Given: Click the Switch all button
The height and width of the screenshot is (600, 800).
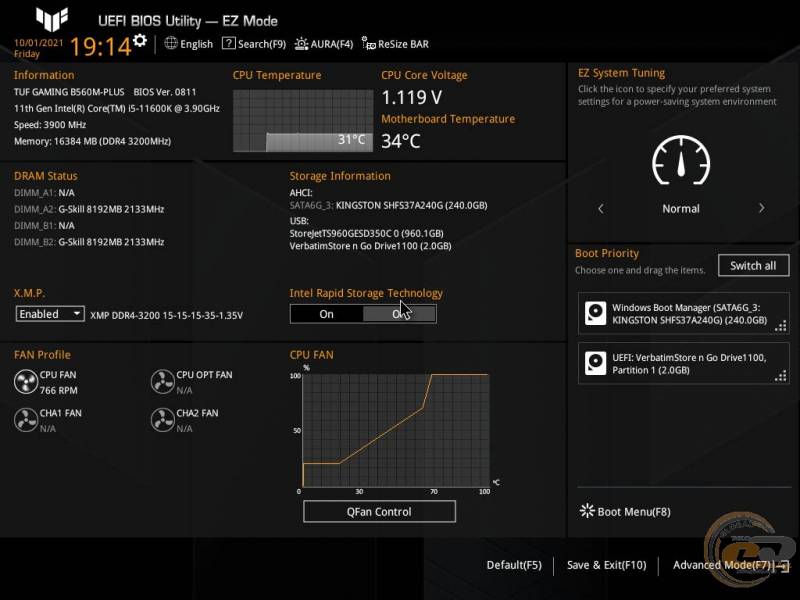Looking at the screenshot, I should click(753, 265).
